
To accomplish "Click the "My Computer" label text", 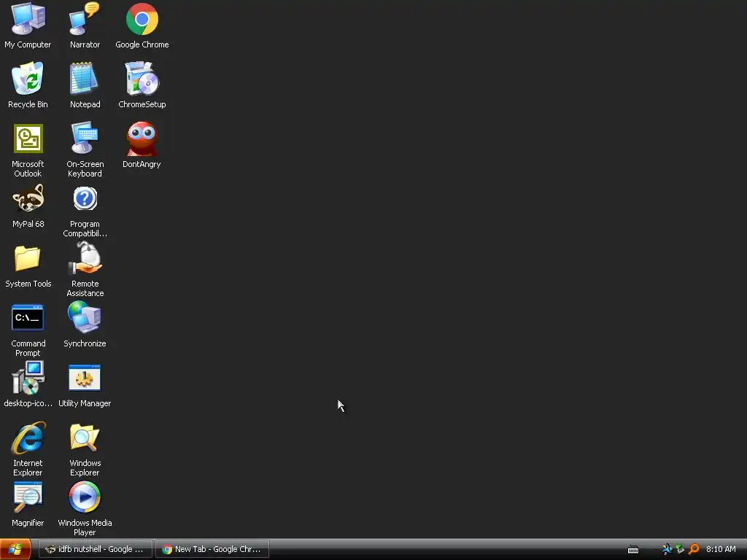I will tap(28, 44).
